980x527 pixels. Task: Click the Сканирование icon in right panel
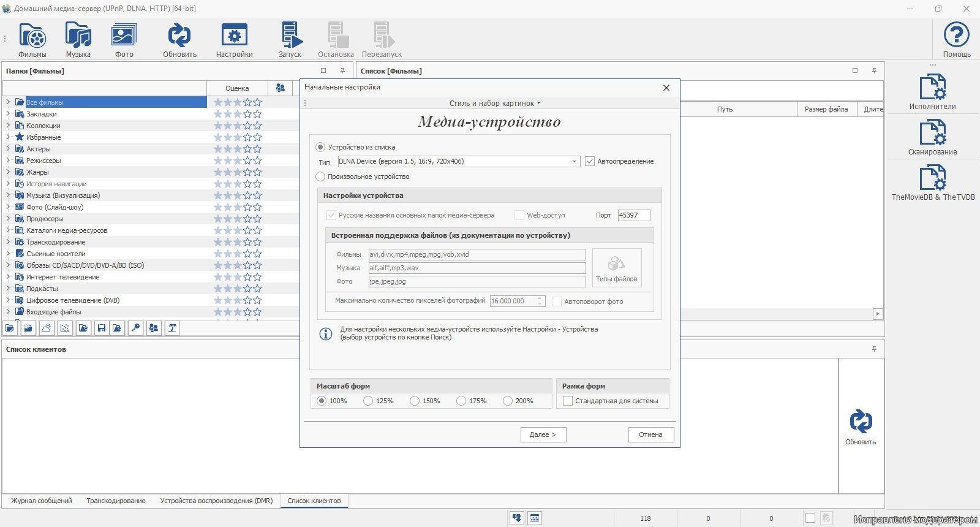click(x=932, y=137)
